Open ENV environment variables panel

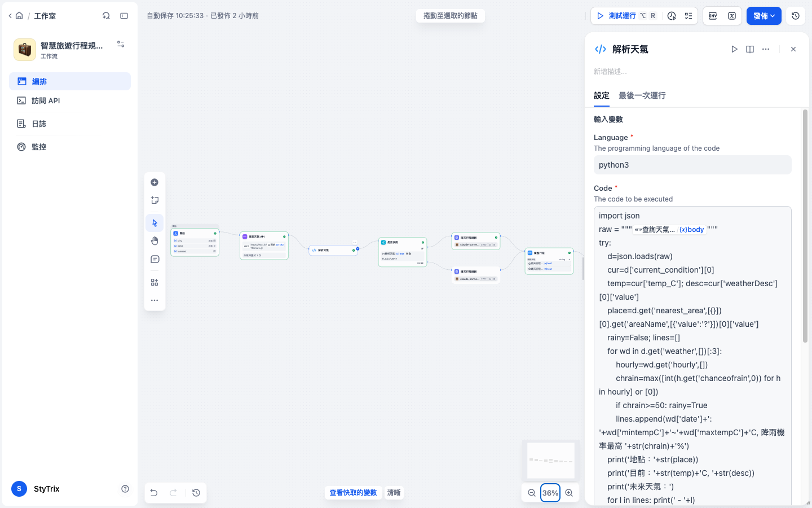tap(713, 16)
